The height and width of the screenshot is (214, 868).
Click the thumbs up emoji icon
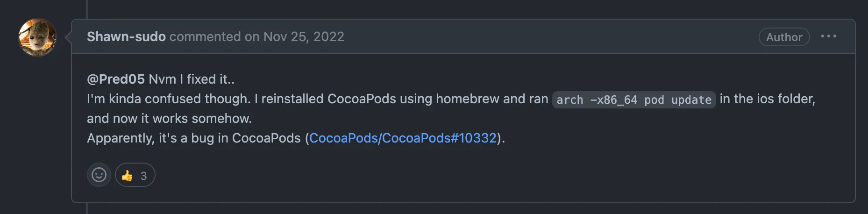(127, 176)
